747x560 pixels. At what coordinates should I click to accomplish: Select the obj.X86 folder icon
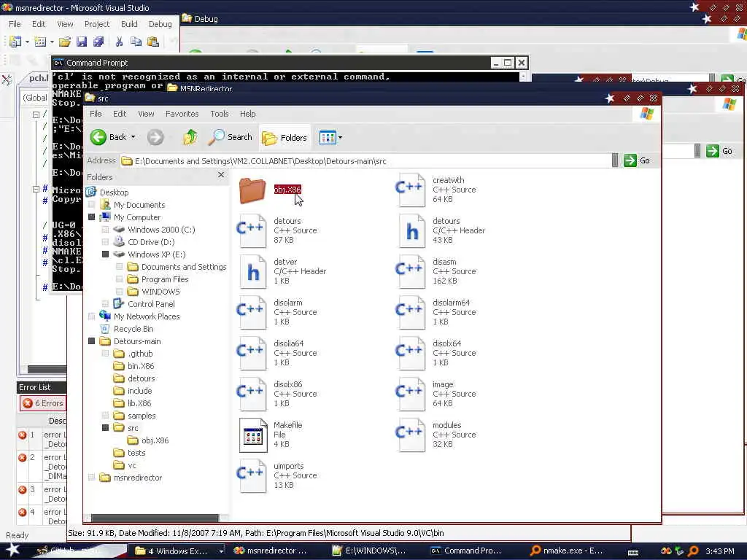(x=252, y=190)
